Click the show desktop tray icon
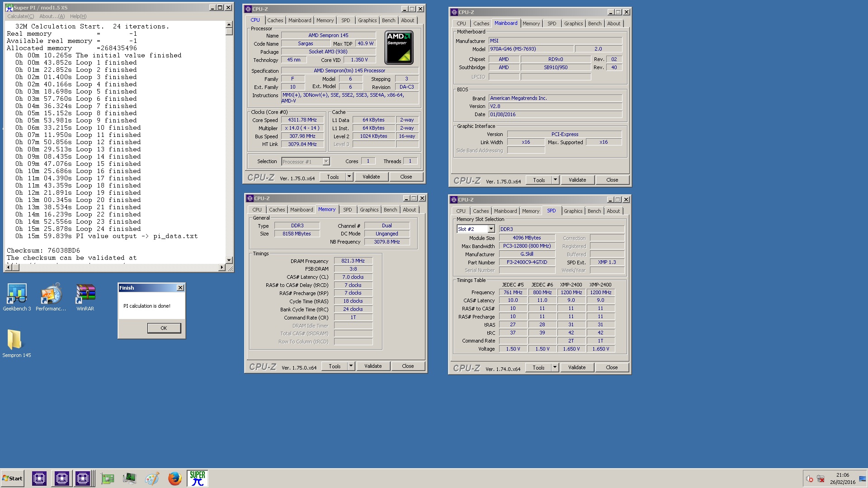The image size is (868, 488). [863, 479]
